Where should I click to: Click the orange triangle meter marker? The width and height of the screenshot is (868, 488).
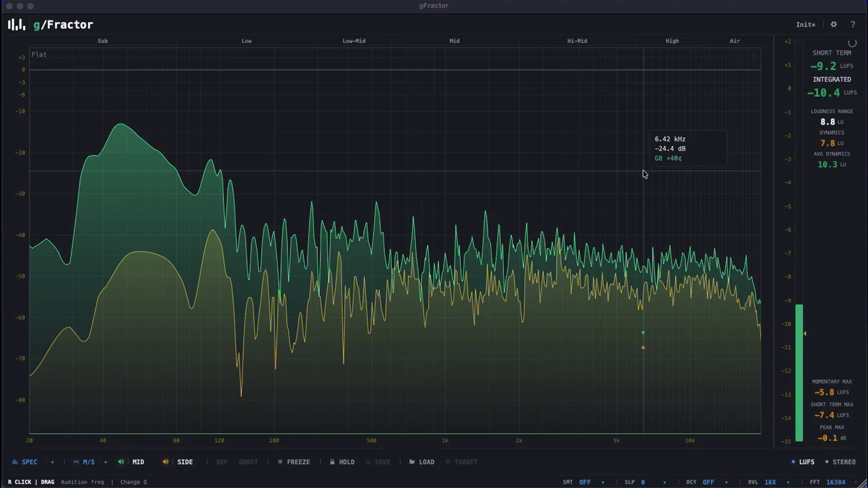[x=805, y=334]
